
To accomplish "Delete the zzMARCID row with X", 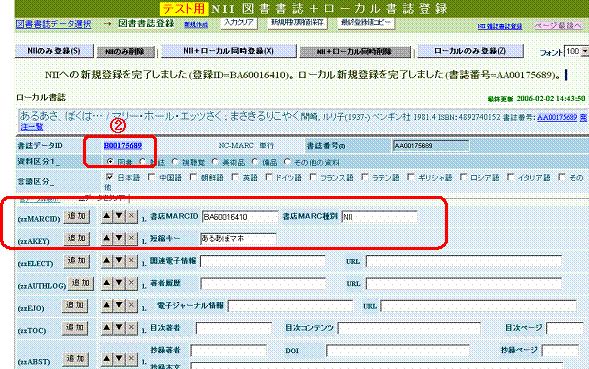I will coord(131,216).
